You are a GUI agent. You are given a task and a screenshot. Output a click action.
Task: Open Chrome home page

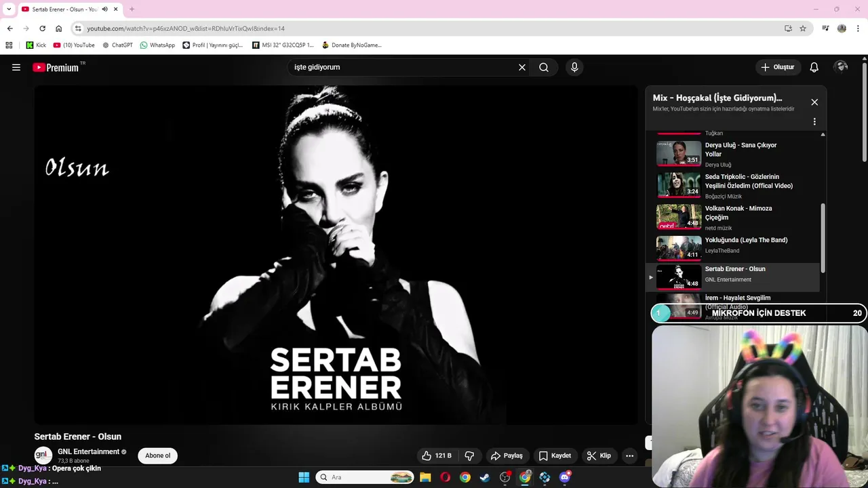59,28
